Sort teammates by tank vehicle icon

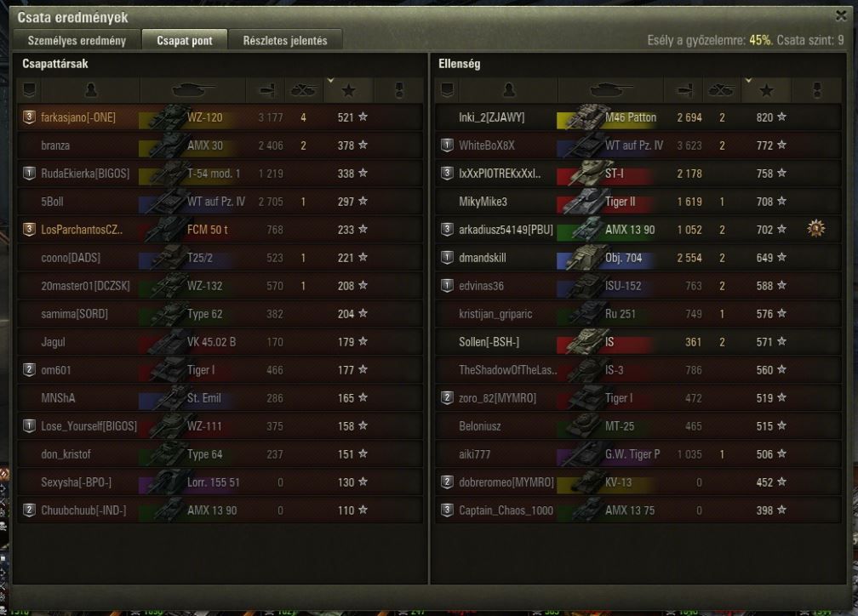[x=193, y=89]
